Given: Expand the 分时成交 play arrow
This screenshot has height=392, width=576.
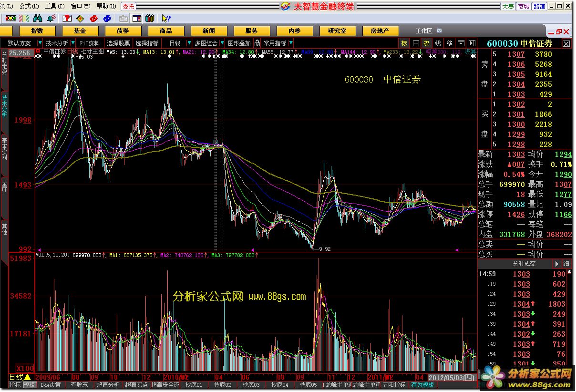Looking at the screenshot, I should [x=556, y=264].
